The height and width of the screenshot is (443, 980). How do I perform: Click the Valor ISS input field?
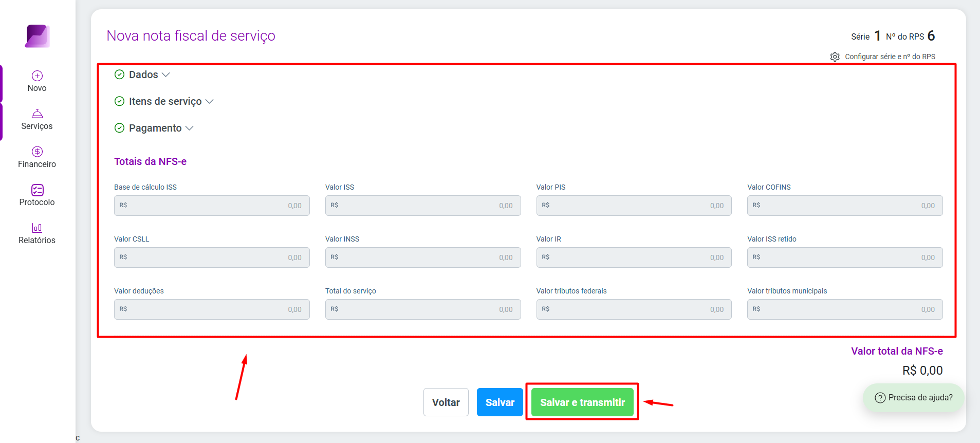[423, 206]
